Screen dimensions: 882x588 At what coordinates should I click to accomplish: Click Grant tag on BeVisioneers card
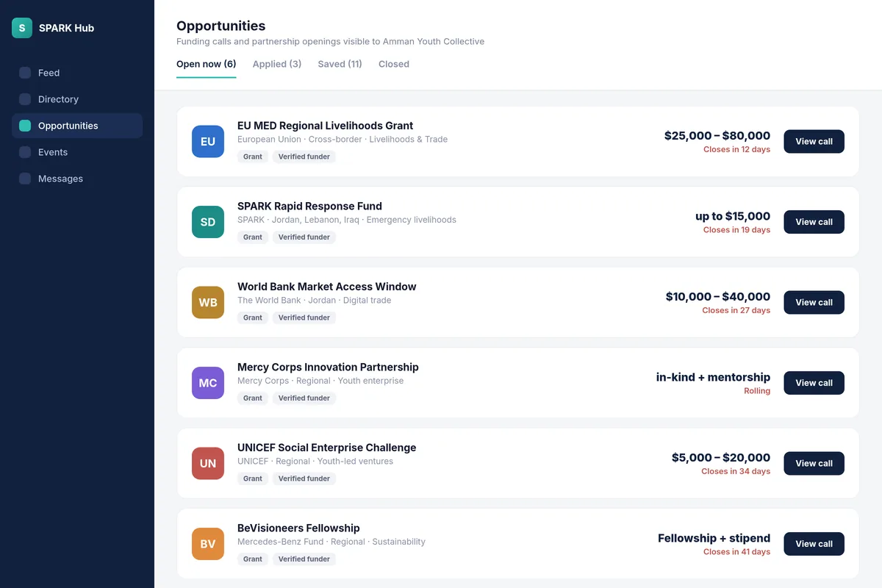253,559
